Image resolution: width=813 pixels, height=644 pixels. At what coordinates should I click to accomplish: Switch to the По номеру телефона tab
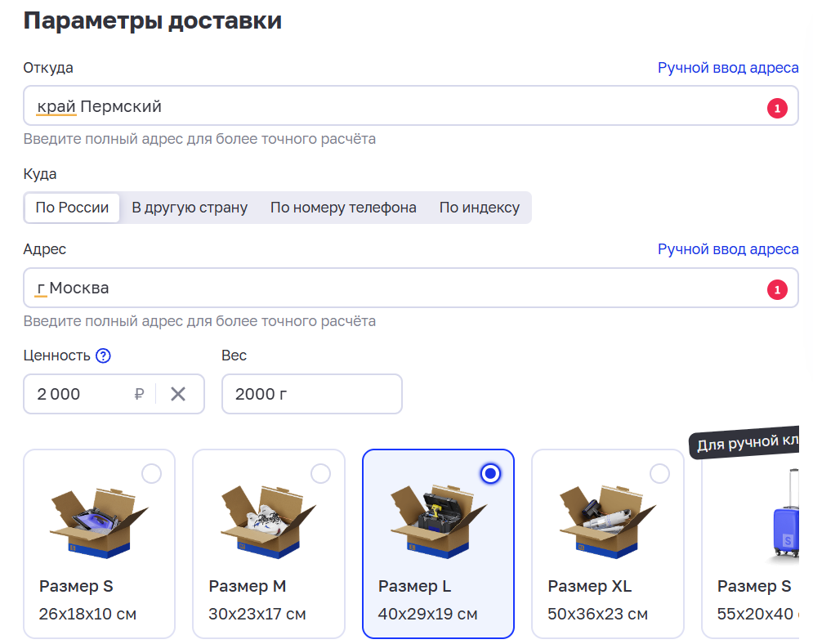342,208
